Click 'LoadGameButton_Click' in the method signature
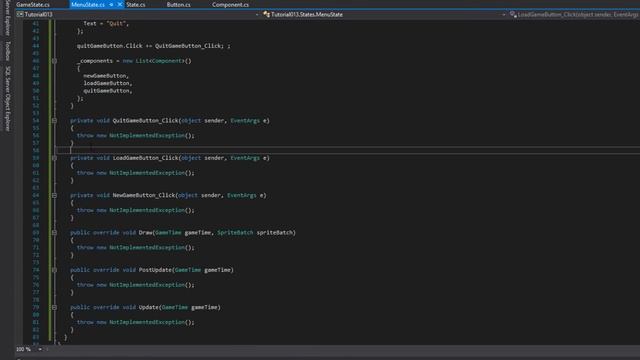 (x=145, y=158)
